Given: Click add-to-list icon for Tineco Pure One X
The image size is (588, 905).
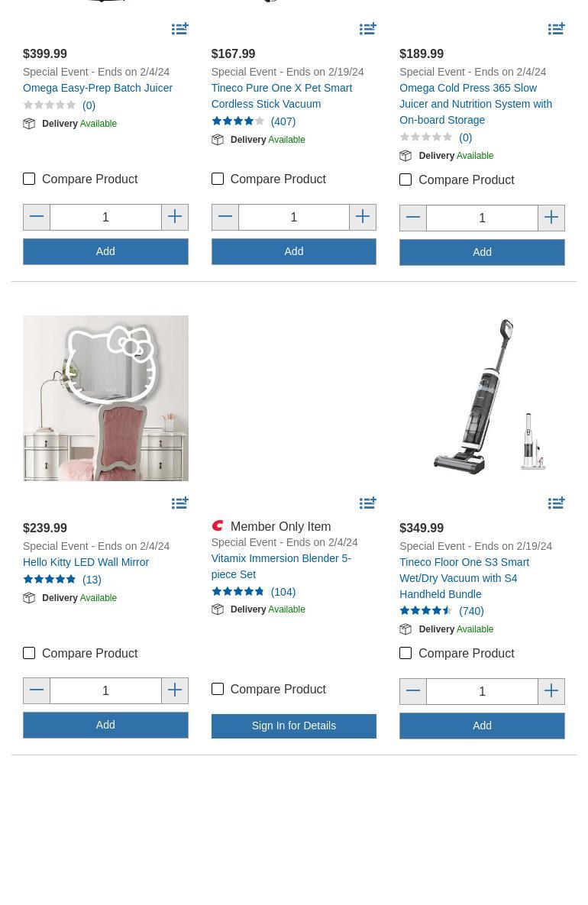Looking at the screenshot, I should (x=368, y=29).
